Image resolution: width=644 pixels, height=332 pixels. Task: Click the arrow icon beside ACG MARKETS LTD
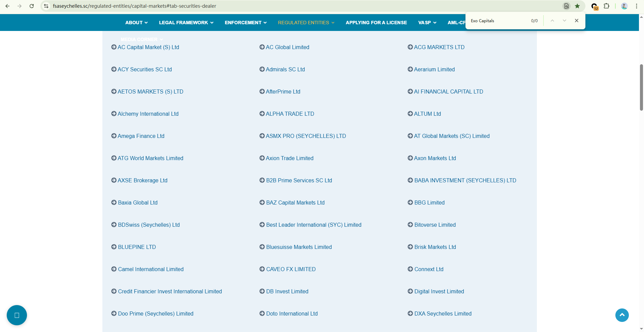(x=410, y=47)
